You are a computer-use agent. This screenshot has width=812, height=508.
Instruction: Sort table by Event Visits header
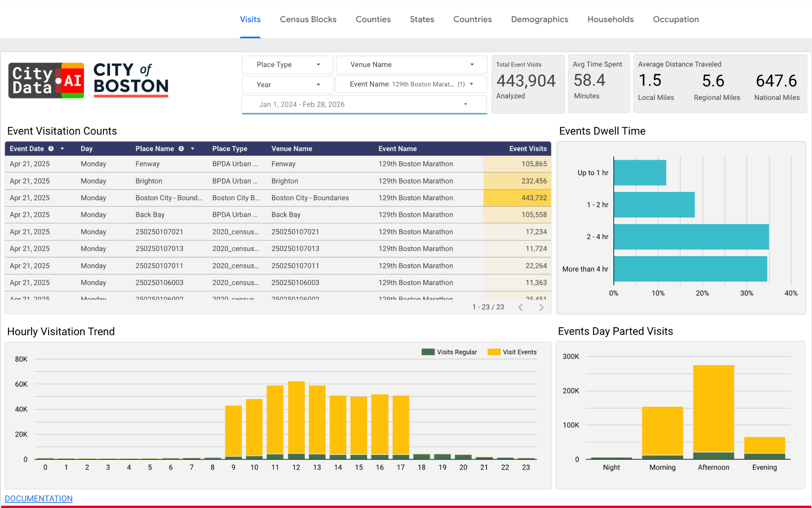528,149
